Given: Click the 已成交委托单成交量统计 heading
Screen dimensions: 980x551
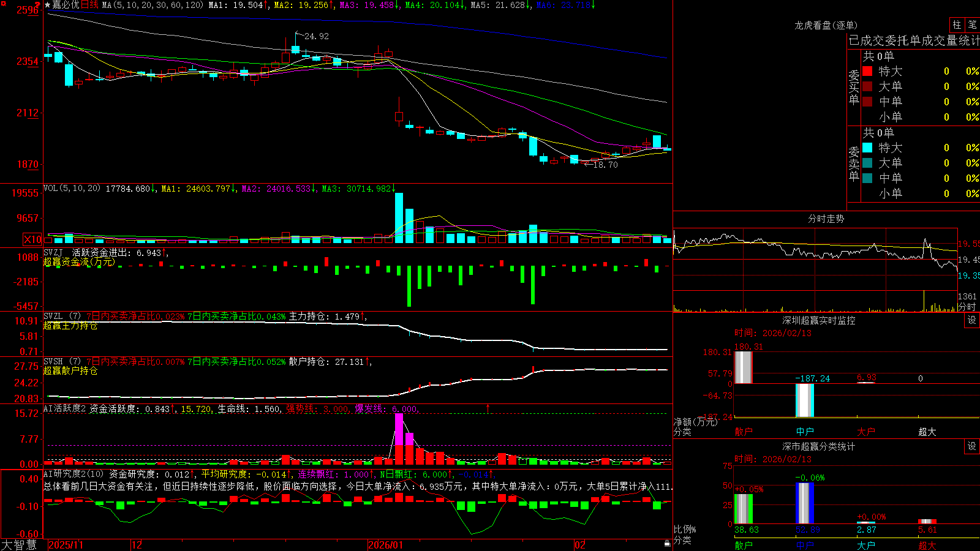Looking at the screenshot, I should pos(914,40).
